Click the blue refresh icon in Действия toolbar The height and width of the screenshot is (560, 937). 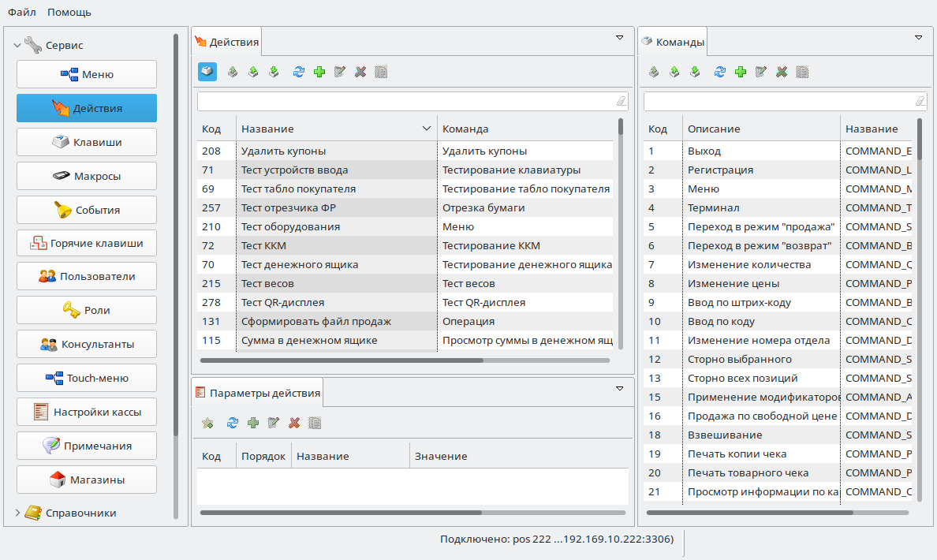tap(298, 72)
